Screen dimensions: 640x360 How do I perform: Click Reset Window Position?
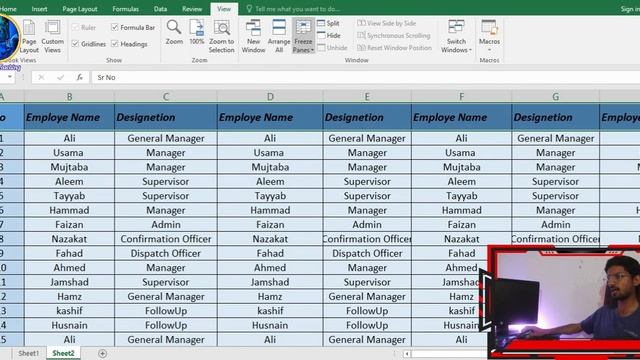tap(394, 48)
